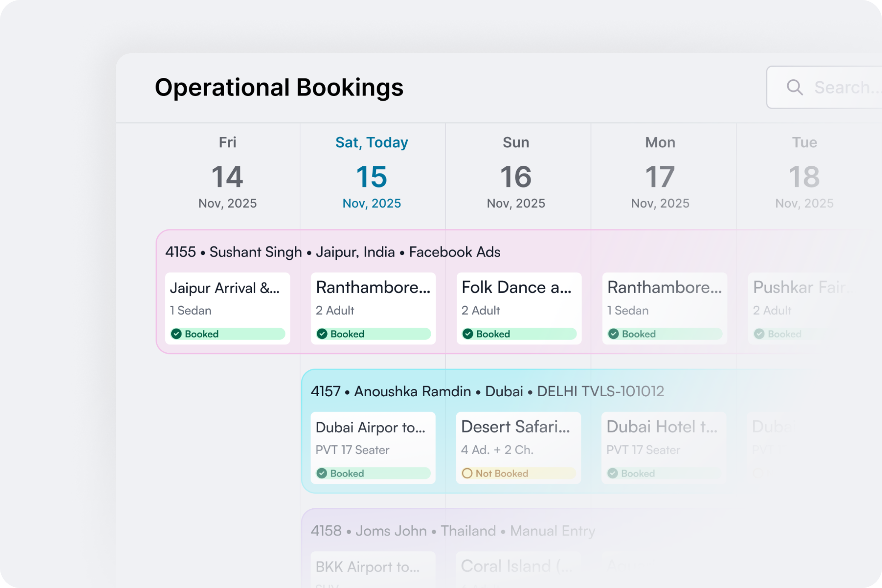The height and width of the screenshot is (588, 882).
Task: Click the Booked checkmark on Monday's Ranthambore card
Action: click(x=614, y=334)
